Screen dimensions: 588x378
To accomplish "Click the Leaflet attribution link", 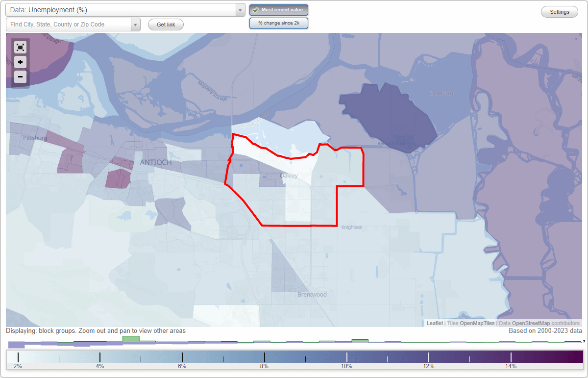I will coord(435,323).
